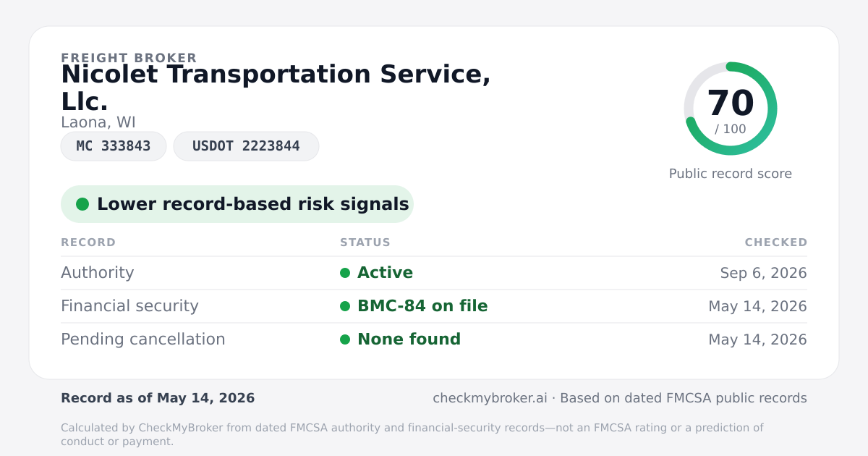Viewport: 868px width, 456px height.
Task: Select the MC 333843 badge
Action: point(114,146)
